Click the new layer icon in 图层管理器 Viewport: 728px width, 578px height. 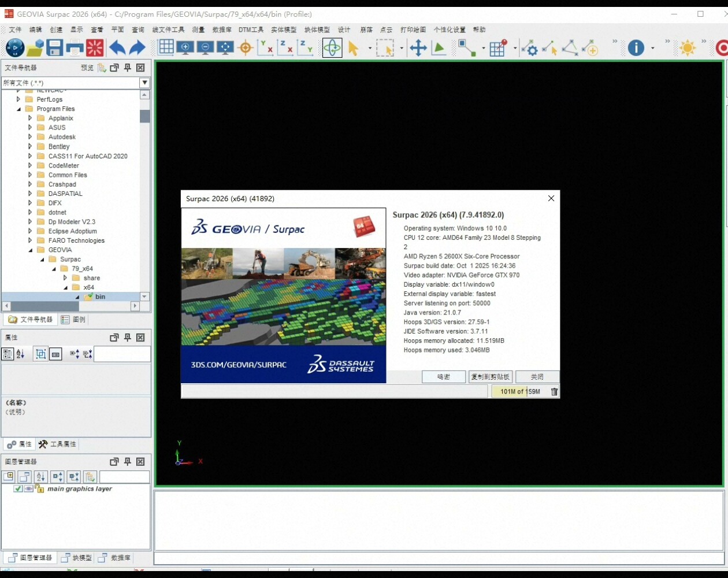point(9,477)
